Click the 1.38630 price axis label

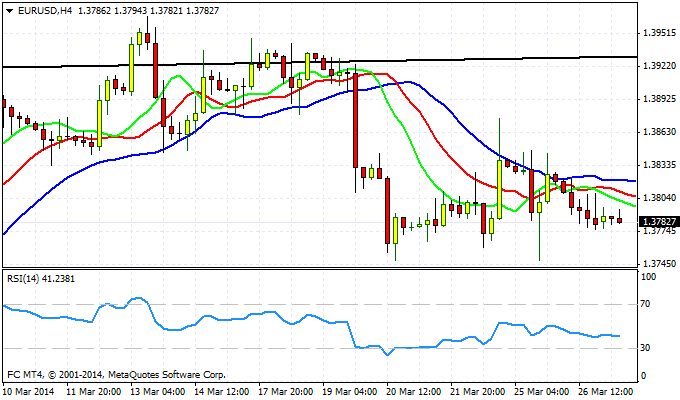[660, 132]
